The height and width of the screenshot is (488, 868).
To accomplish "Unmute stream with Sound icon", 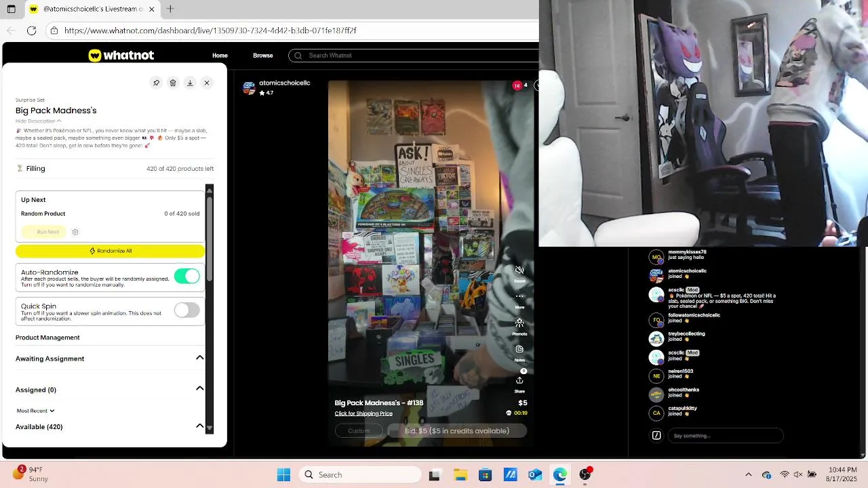I will pyautogui.click(x=519, y=270).
